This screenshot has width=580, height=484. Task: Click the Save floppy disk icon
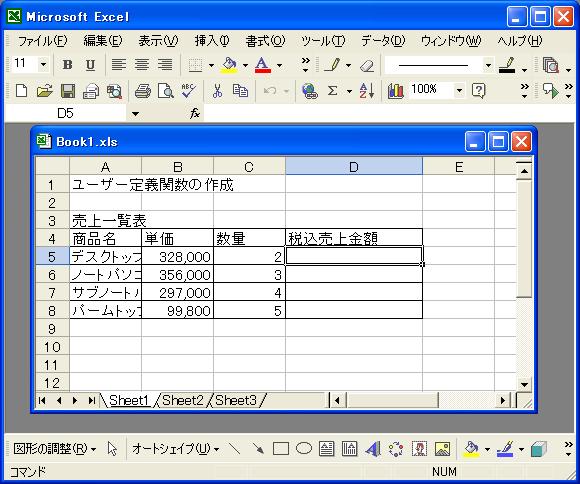[x=68, y=91]
